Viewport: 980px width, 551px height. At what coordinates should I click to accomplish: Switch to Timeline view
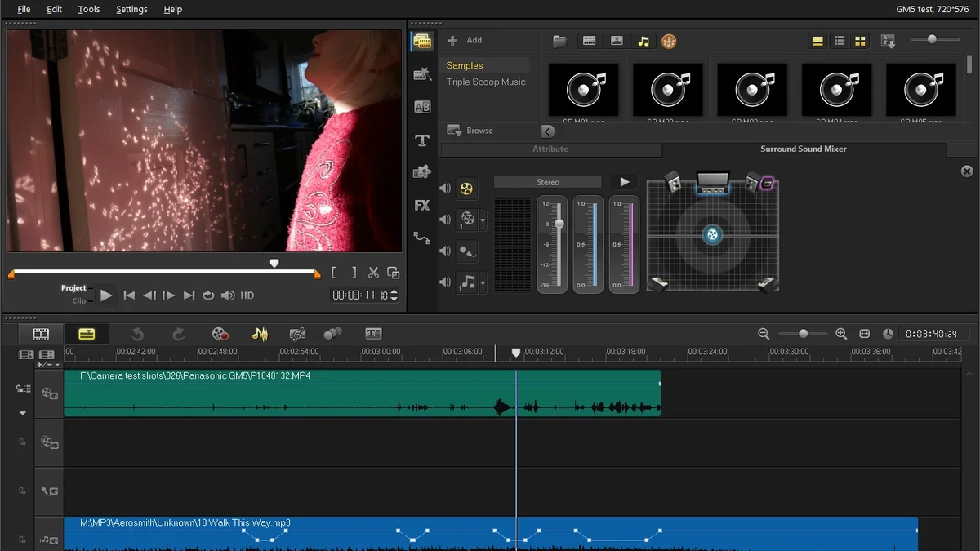(87, 334)
